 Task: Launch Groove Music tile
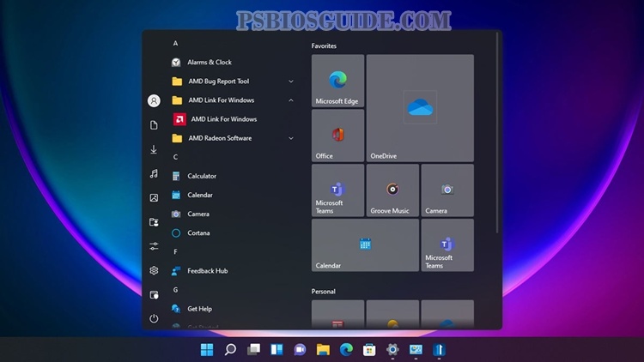tap(392, 190)
